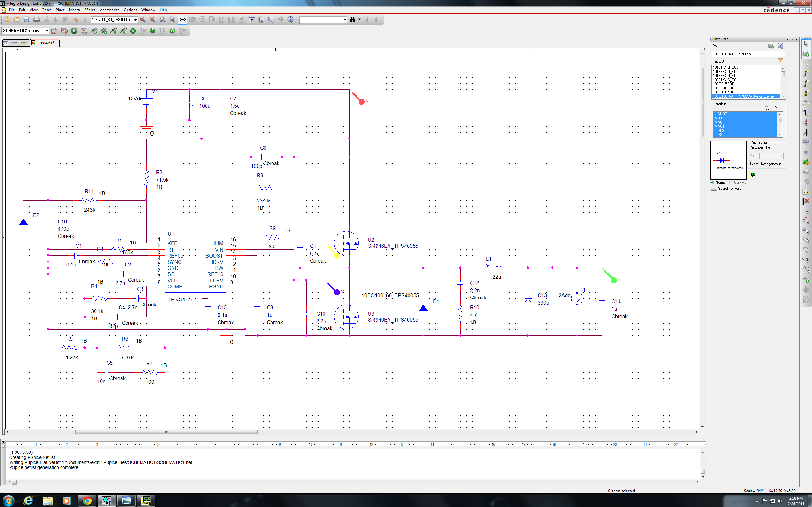Select the Convert packaging radio button
The image size is (812, 507).
click(x=731, y=183)
